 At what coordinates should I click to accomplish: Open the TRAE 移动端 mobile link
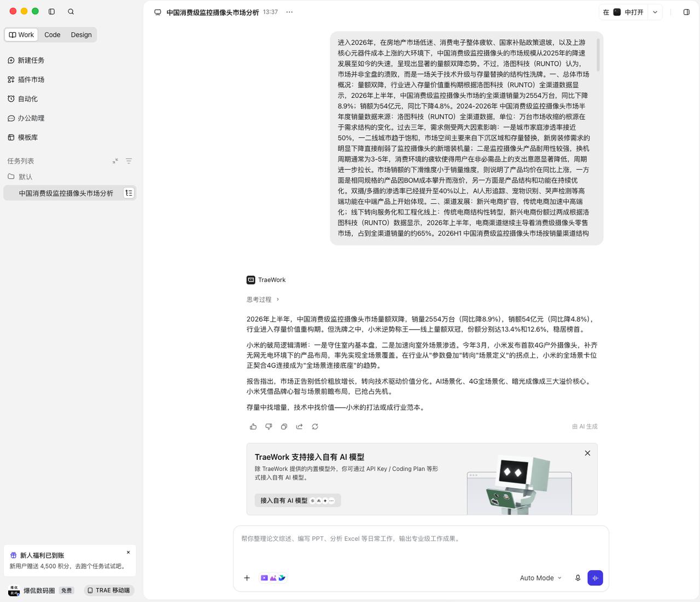tap(109, 591)
